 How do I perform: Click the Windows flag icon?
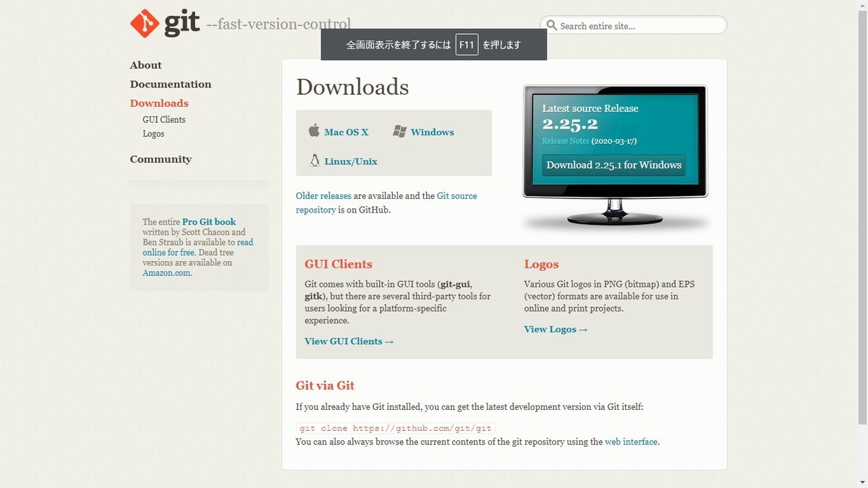pos(399,132)
